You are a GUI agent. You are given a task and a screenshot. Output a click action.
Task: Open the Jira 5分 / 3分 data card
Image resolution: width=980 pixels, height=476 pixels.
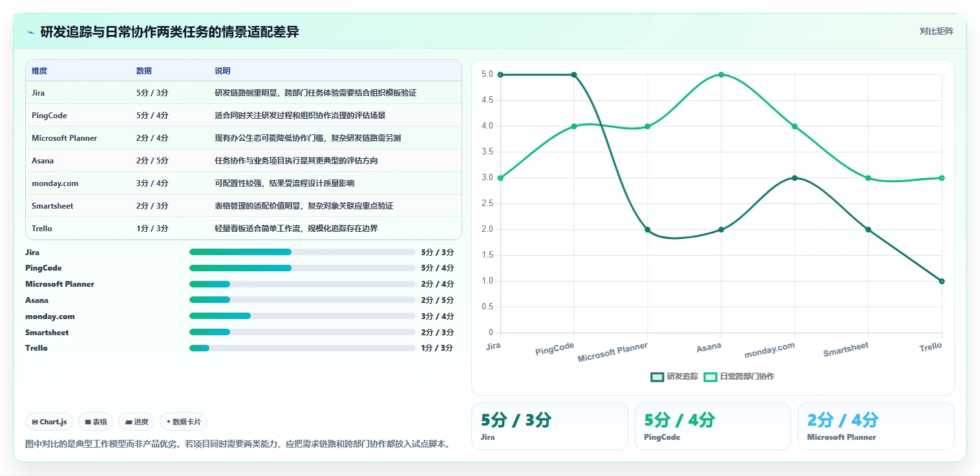[x=549, y=426]
